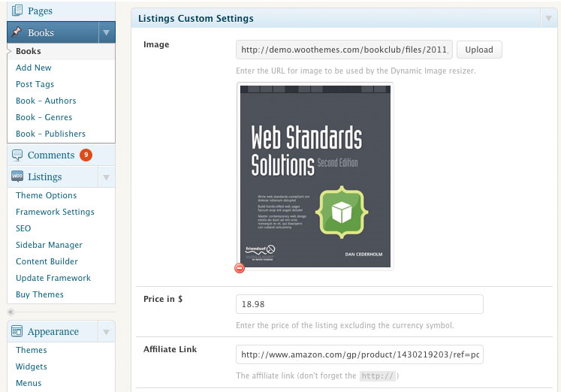
Task: Open Content Builder
Action: [x=47, y=261]
